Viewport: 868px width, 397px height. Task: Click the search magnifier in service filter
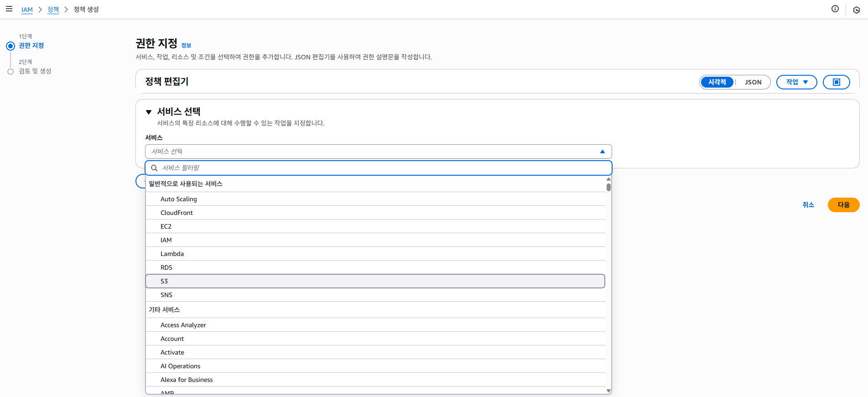click(154, 168)
